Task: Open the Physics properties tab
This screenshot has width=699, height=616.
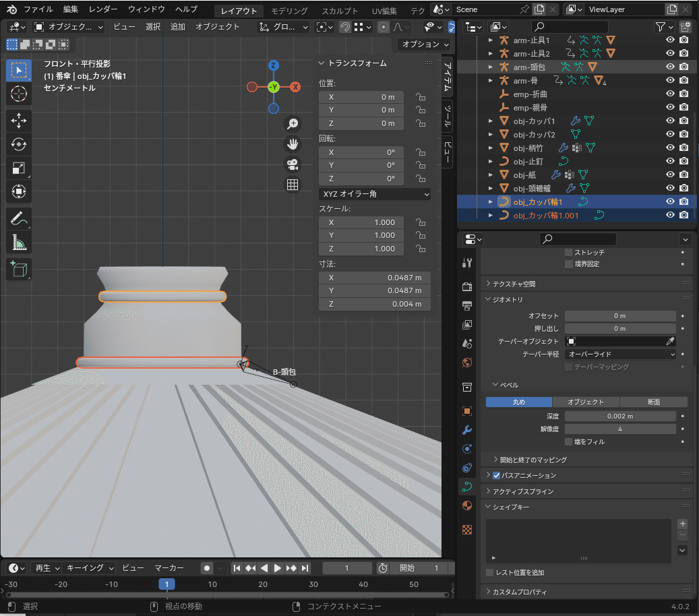Action: (x=467, y=449)
